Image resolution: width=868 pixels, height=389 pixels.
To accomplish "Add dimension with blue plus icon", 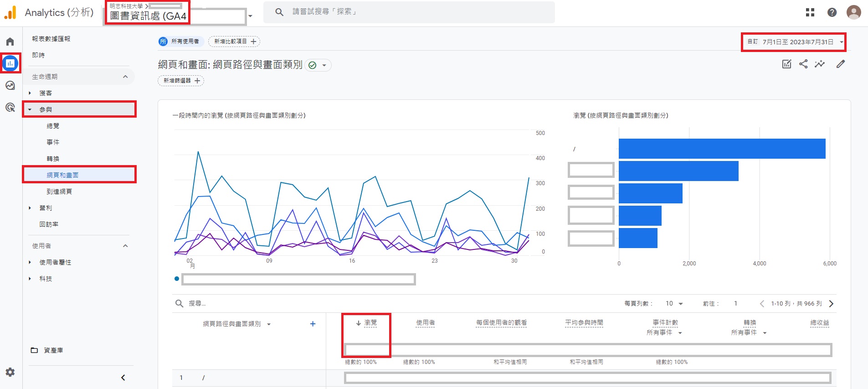I will pos(313,324).
